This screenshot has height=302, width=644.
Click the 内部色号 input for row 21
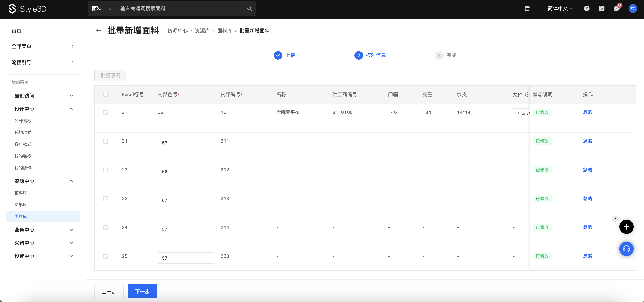[186, 143]
